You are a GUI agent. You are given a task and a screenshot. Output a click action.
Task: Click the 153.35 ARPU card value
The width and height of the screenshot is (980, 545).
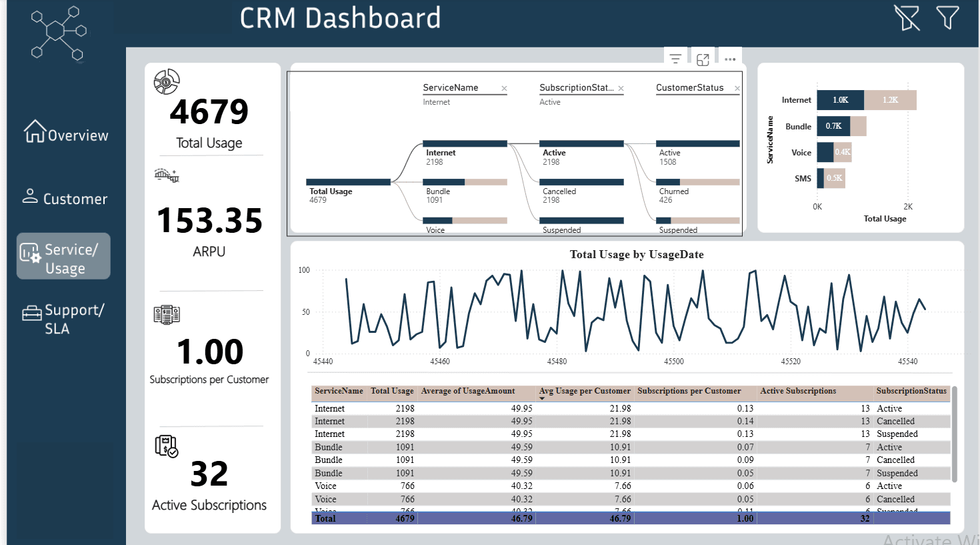pos(209,220)
